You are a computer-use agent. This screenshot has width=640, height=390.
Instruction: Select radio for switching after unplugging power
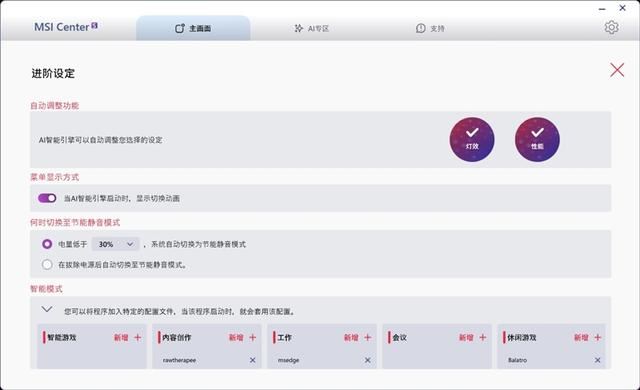(x=47, y=264)
